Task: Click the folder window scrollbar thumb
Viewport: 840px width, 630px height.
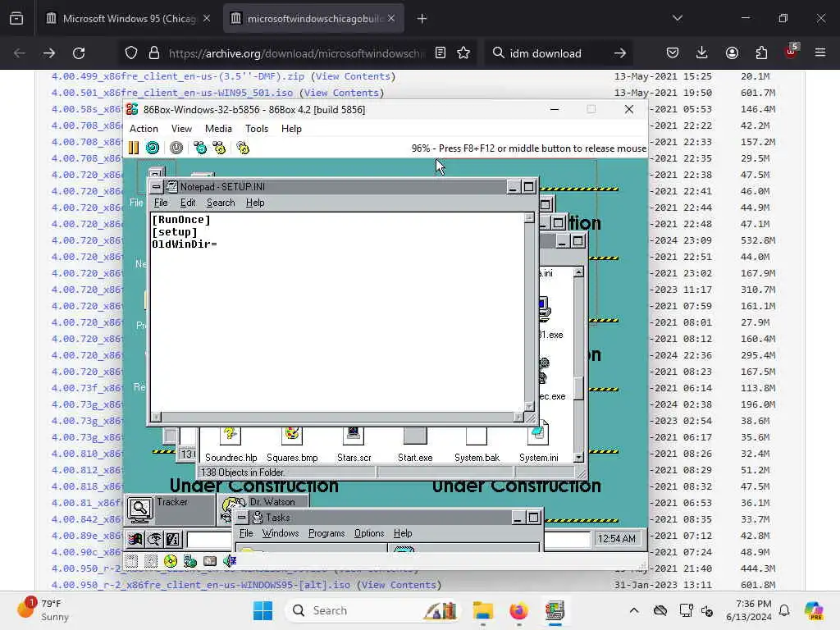Action: [578, 388]
